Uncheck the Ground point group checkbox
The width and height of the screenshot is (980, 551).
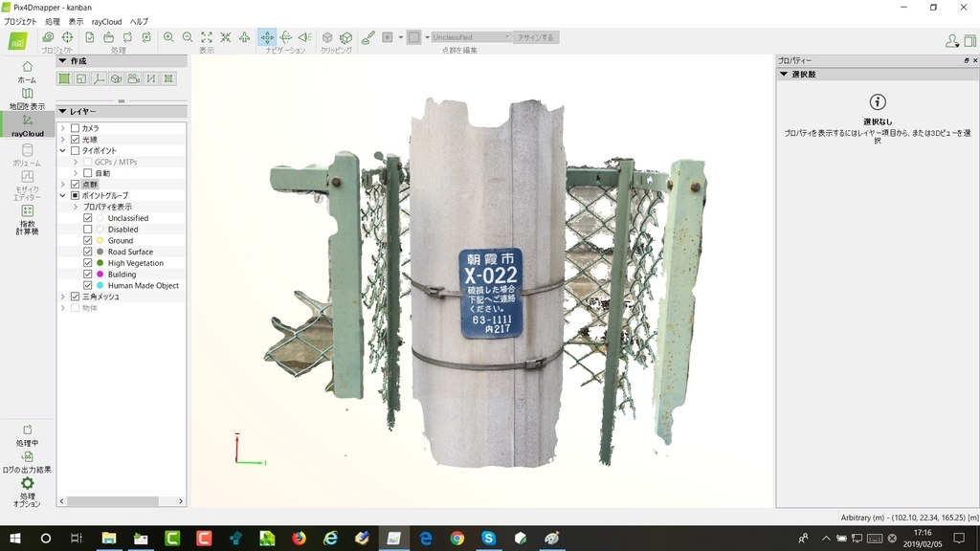point(87,240)
